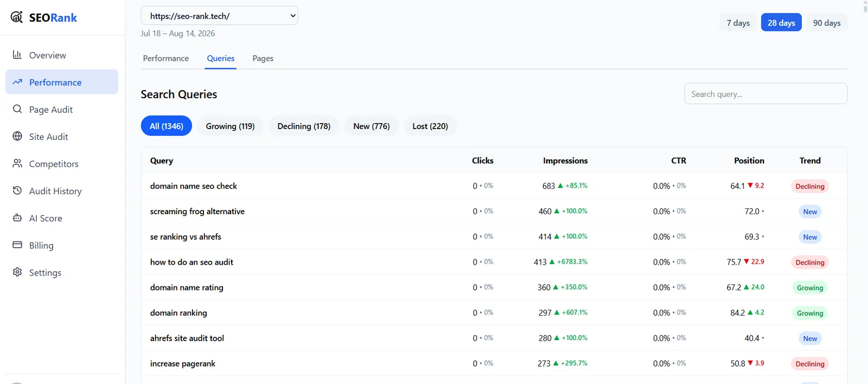Click the query "screaming frog alternative"
This screenshot has height=384, width=868.
tap(197, 212)
